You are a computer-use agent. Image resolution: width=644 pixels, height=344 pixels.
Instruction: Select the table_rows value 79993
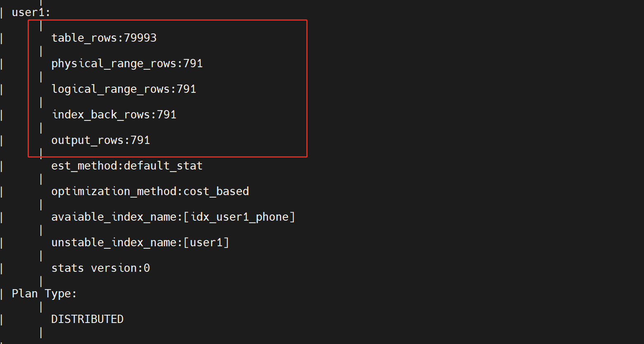[140, 38]
